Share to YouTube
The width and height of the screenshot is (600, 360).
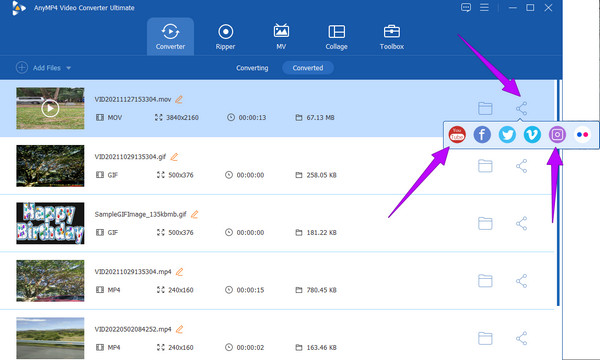click(x=457, y=135)
